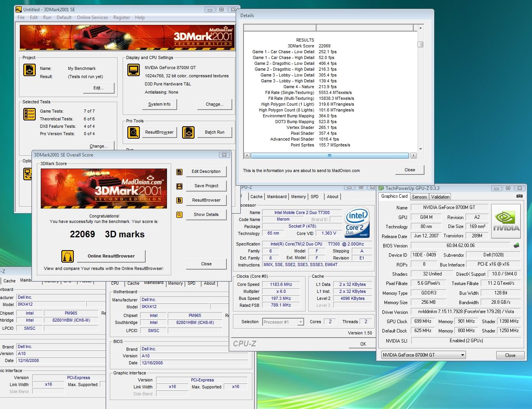Open the Mainboard tab in top CPU-Z window
Image resolution: width=532 pixels, height=409 pixels.
point(277,197)
